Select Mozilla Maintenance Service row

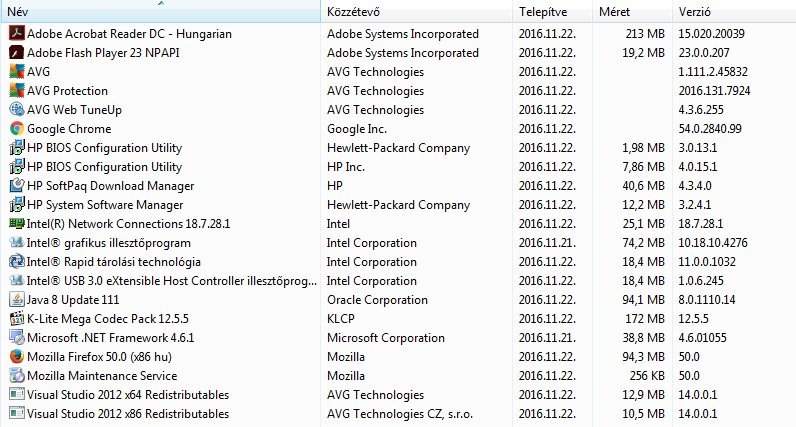tap(102, 375)
